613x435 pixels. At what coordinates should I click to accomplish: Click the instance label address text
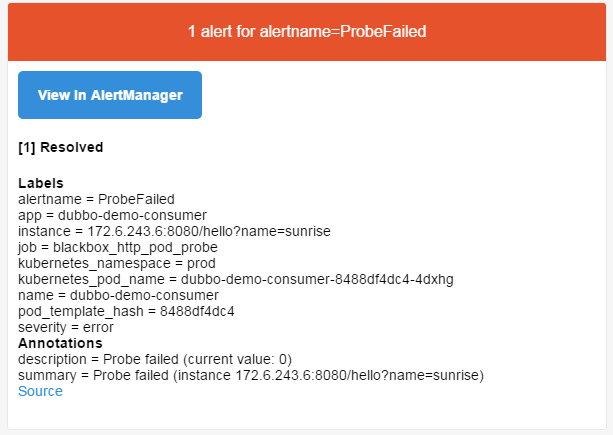(x=209, y=231)
